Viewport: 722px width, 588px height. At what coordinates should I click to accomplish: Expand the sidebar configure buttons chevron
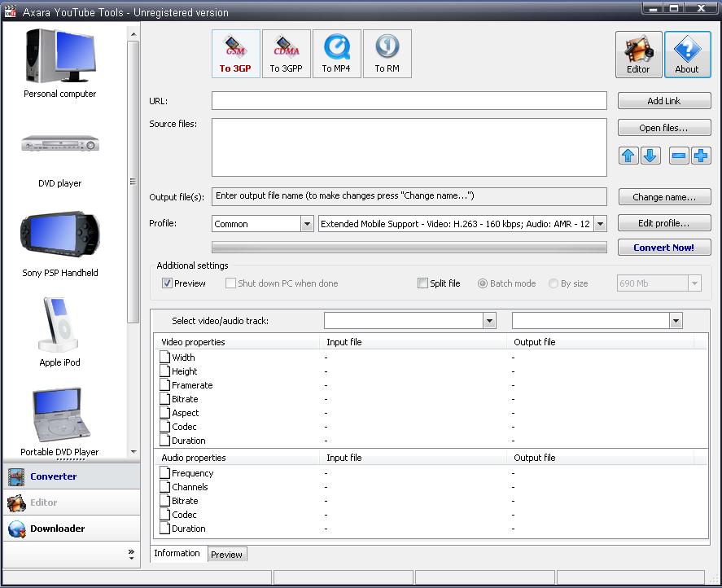(x=131, y=555)
